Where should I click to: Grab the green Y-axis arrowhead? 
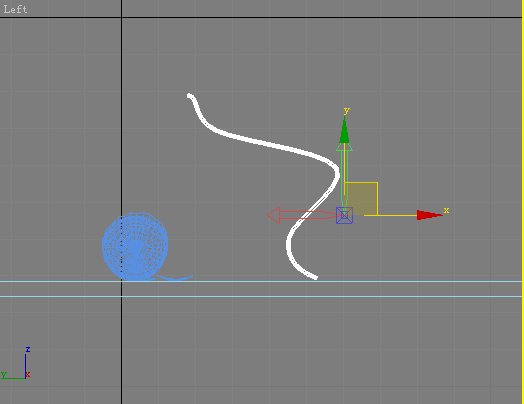point(344,130)
